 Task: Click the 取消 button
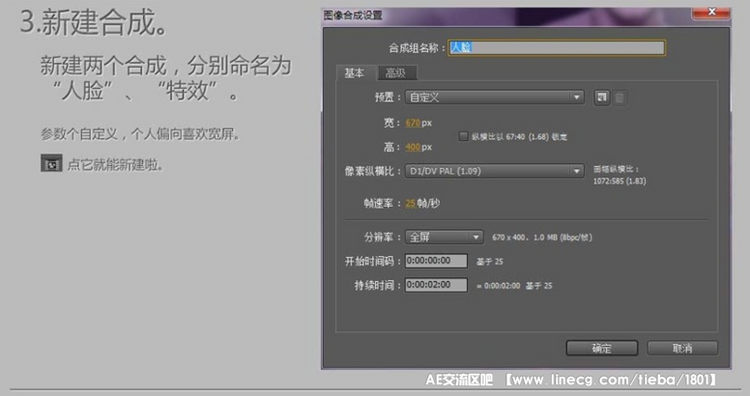pos(682,348)
